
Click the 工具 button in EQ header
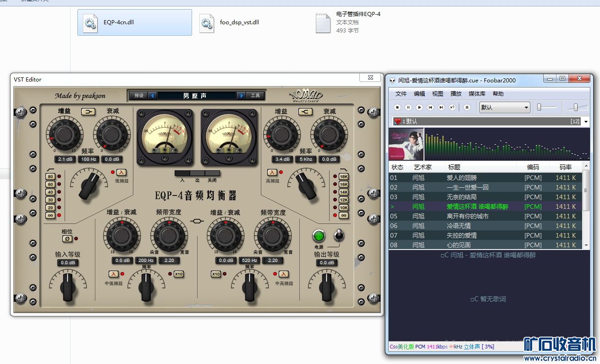click(255, 96)
